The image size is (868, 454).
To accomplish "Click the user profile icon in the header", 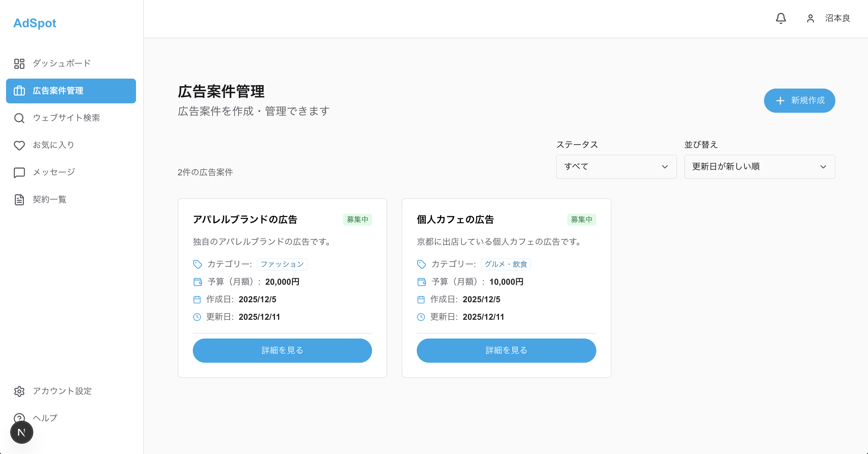I will pos(811,18).
